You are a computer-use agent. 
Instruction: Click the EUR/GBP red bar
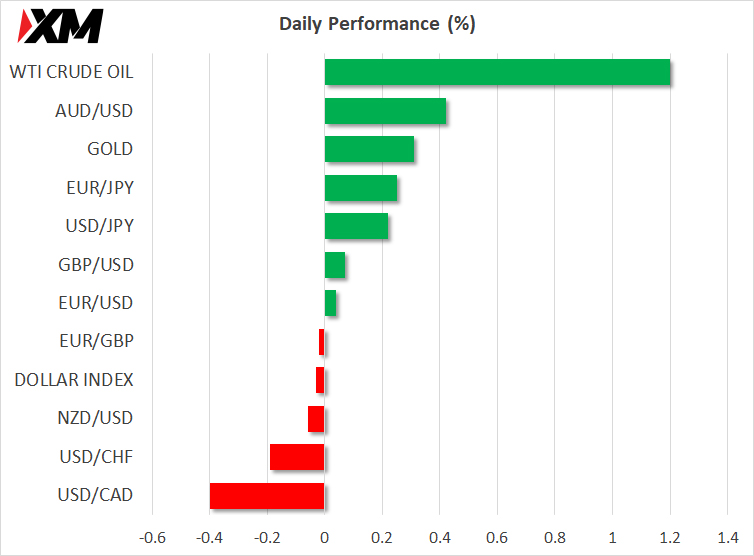[322, 342]
